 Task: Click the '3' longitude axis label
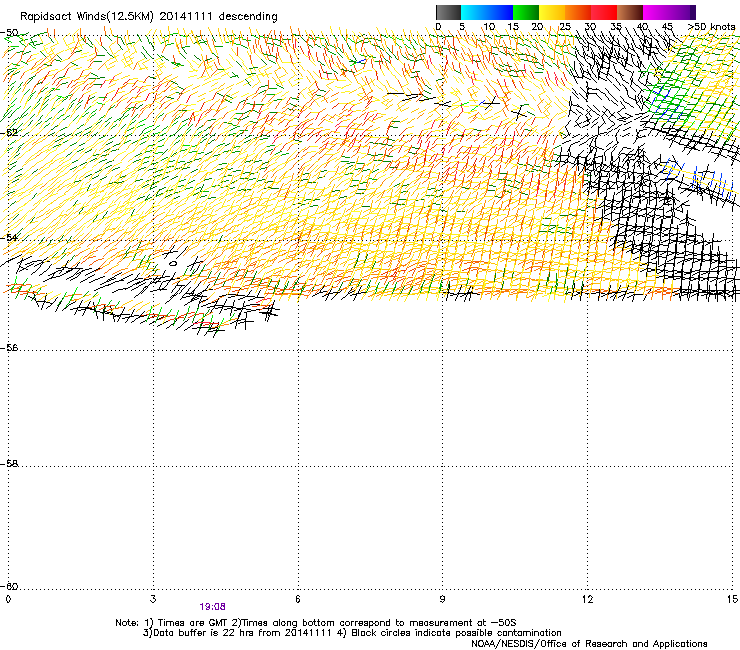153,599
